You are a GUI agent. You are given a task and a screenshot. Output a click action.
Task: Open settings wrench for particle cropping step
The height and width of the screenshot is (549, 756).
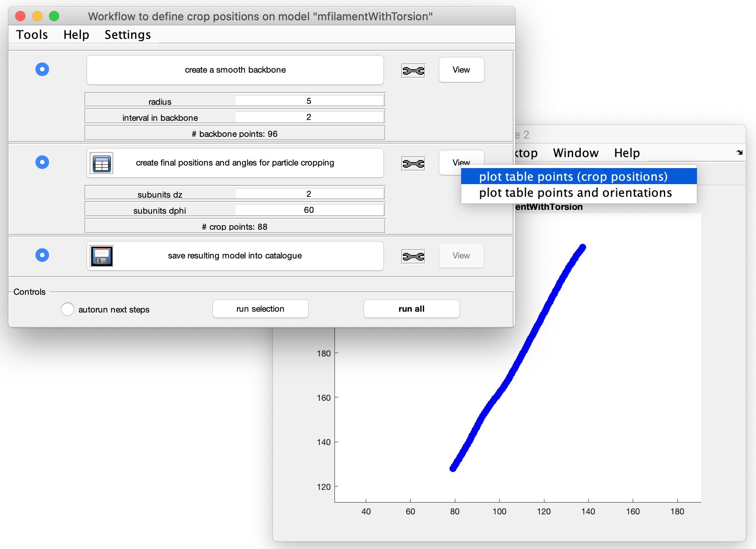click(x=413, y=163)
